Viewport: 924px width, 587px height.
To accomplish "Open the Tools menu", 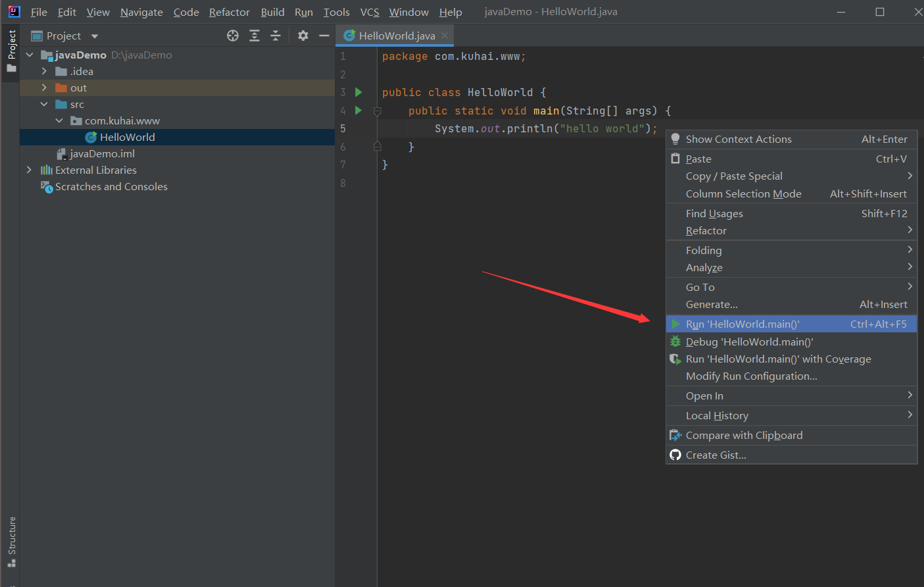I will pos(336,12).
